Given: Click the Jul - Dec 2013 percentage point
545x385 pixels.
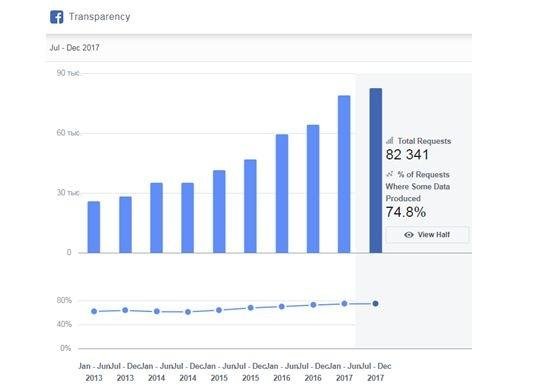Looking at the screenshot, I should tap(125, 310).
